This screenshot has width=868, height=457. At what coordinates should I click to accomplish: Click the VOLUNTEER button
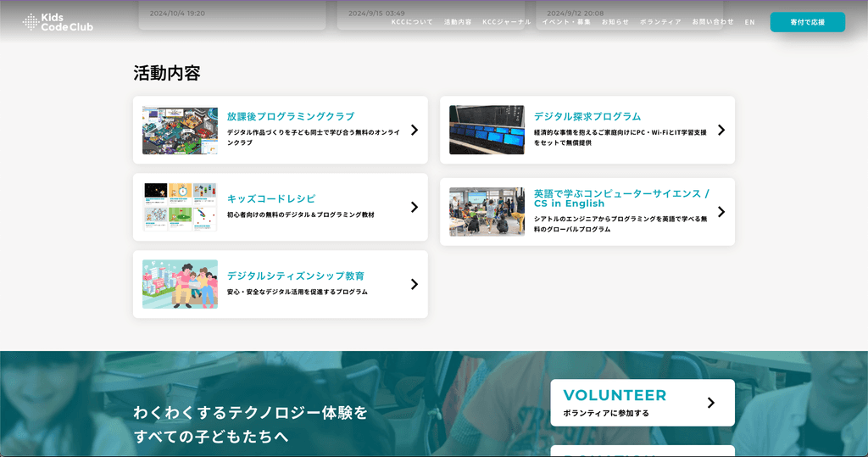(x=643, y=403)
